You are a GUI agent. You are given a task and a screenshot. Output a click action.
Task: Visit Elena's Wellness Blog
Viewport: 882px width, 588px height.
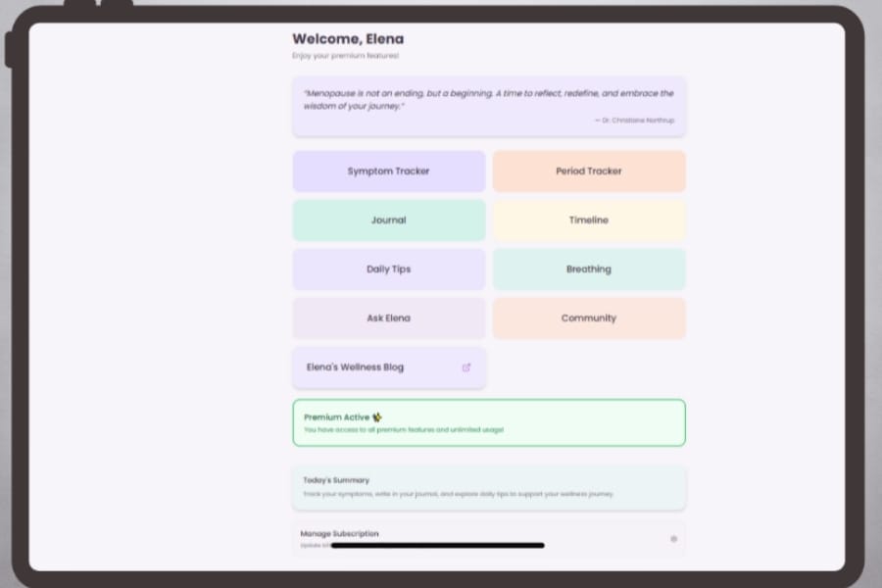355,367
